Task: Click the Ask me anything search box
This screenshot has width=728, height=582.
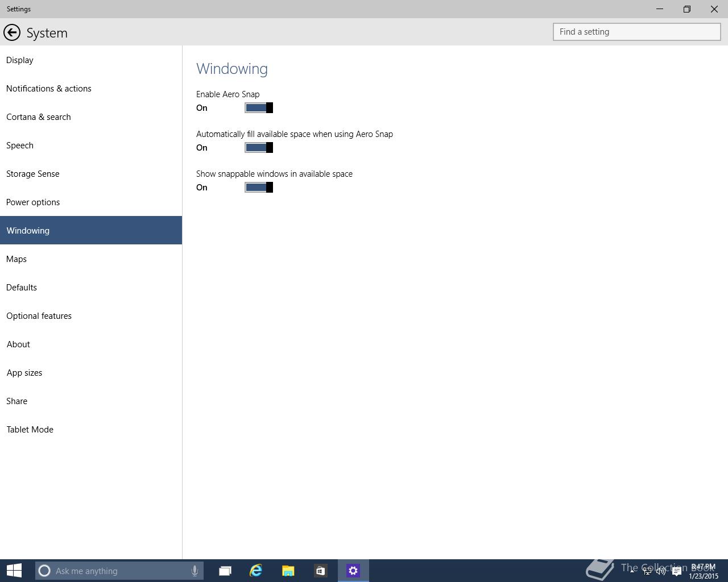Action: pos(120,571)
